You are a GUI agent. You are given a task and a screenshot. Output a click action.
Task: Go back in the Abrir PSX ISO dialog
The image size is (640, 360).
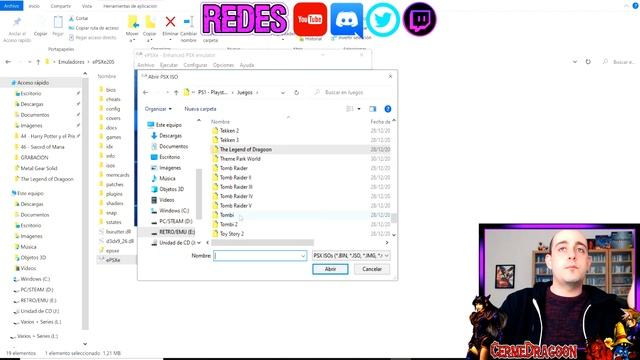click(146, 93)
